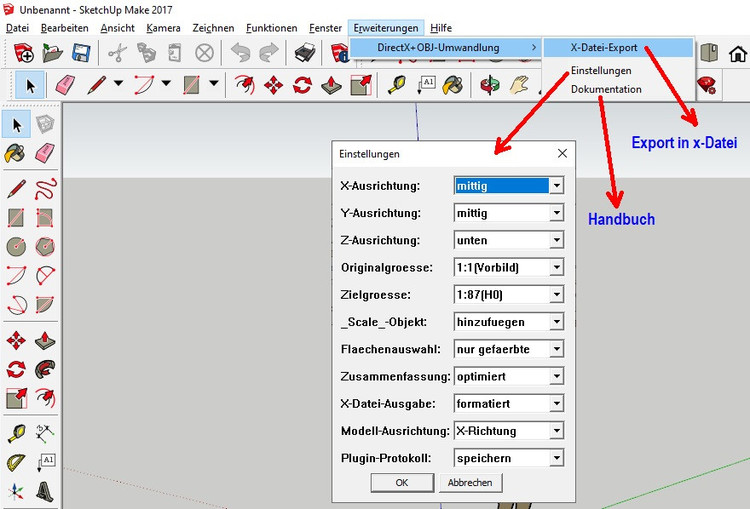The image size is (750, 509).
Task: Expand the Shapes tool dropdown arrow in top toolbar
Action: click(214, 84)
